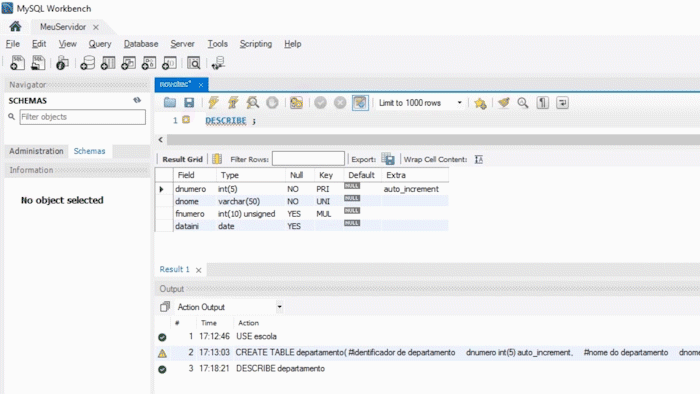The height and width of the screenshot is (394, 700).
Task: Show find panel magnifier icon
Action: click(x=523, y=103)
